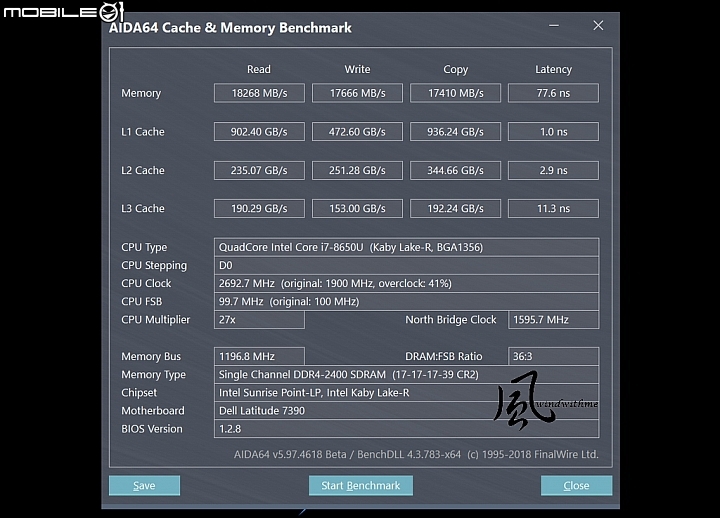
Task: Select L1 Cache Latency 1.0 ns
Action: [x=553, y=132]
